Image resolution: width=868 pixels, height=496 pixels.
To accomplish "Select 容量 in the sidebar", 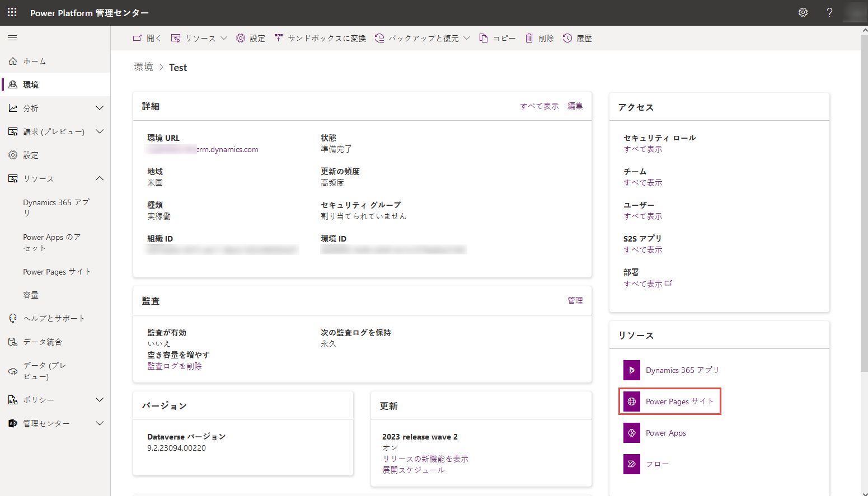I will [x=31, y=295].
